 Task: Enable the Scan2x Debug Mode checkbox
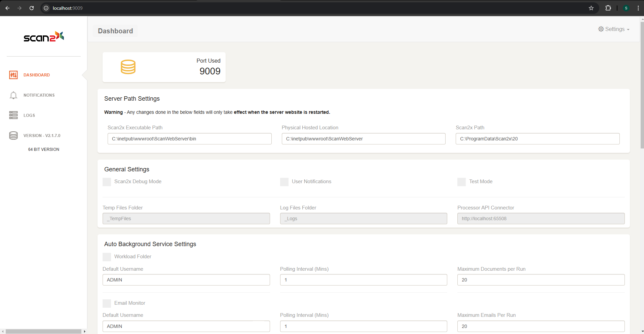[x=107, y=182]
